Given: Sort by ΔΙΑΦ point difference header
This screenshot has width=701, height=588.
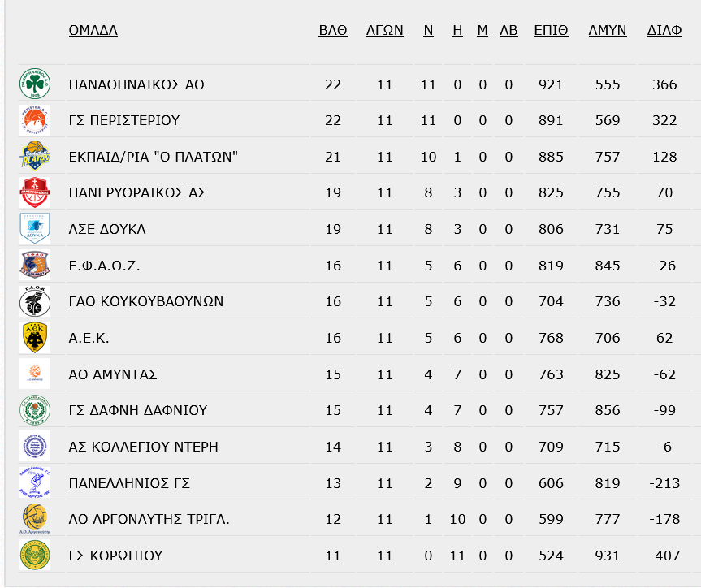Looking at the screenshot, I should 664,30.
